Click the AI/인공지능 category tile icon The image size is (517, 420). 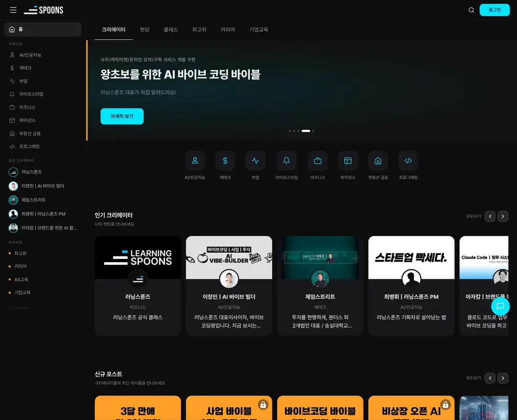tap(195, 161)
